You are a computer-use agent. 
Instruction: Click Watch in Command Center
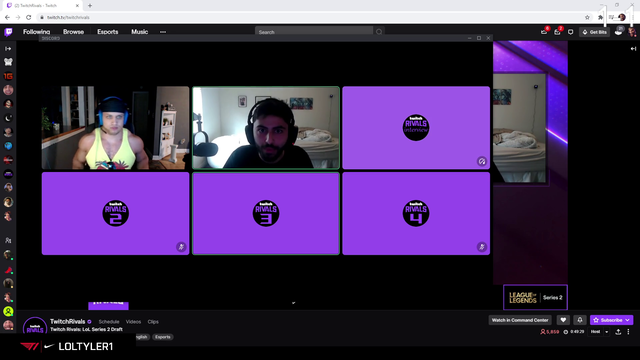(x=520, y=320)
